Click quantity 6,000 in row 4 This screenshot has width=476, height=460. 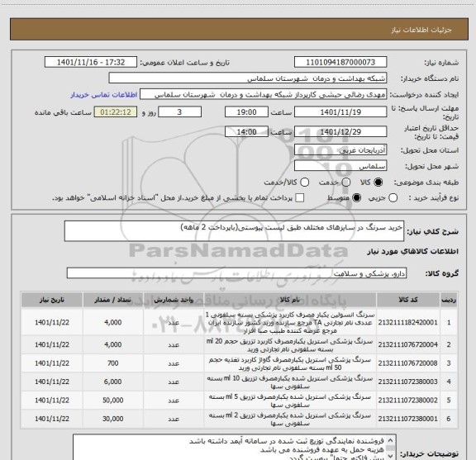113,382
